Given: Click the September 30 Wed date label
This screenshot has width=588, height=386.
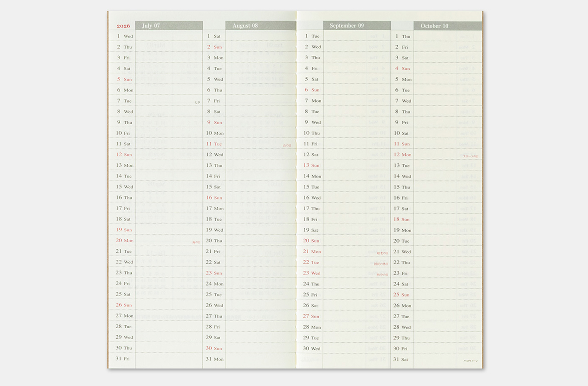Looking at the screenshot, I should click(x=312, y=348).
